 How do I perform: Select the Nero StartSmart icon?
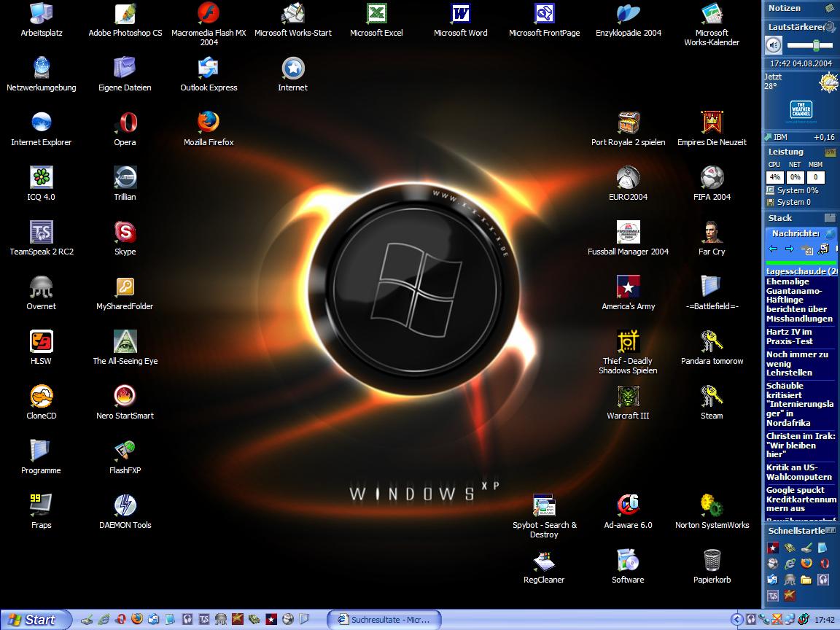(x=125, y=396)
